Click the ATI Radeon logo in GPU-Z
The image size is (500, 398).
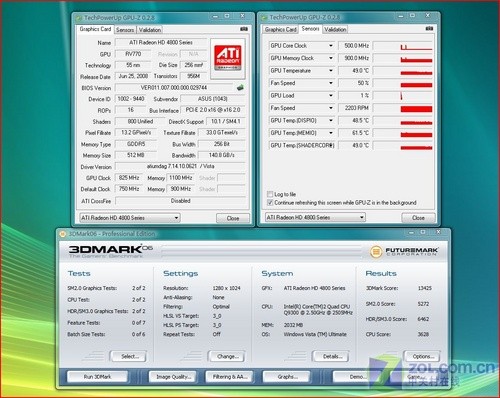228,58
